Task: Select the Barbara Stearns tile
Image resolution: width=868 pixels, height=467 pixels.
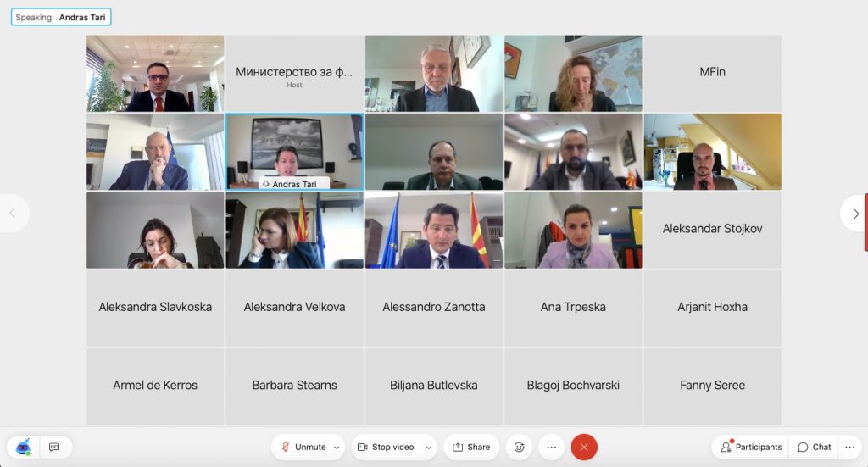Action: (294, 386)
